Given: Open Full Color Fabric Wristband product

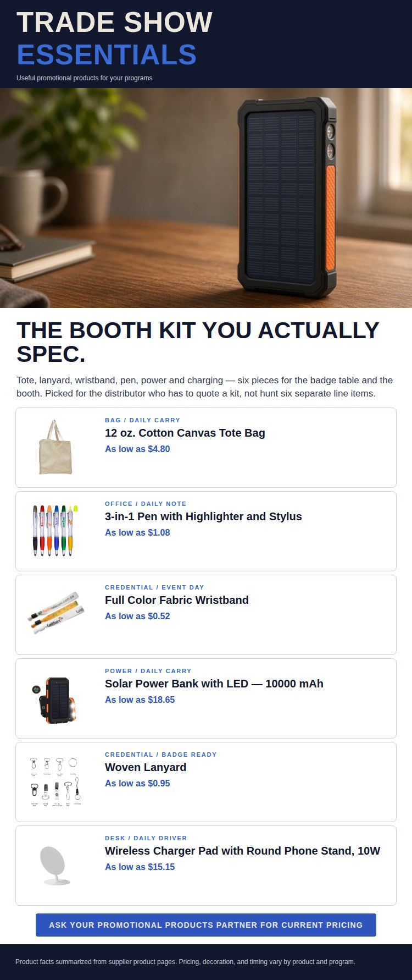Looking at the screenshot, I should point(177,600).
